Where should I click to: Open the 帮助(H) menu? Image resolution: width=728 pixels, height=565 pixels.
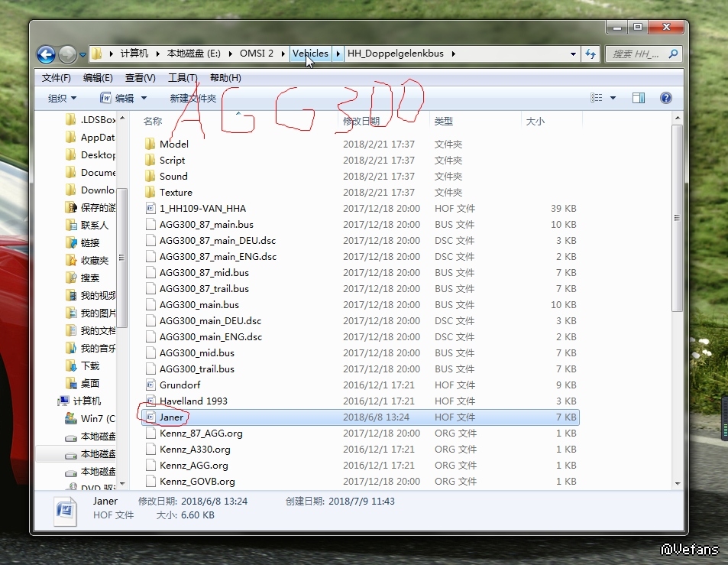coord(225,77)
